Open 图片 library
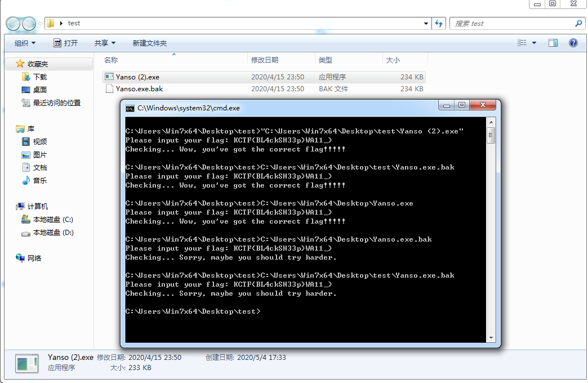The image size is (588, 383). coord(40,155)
